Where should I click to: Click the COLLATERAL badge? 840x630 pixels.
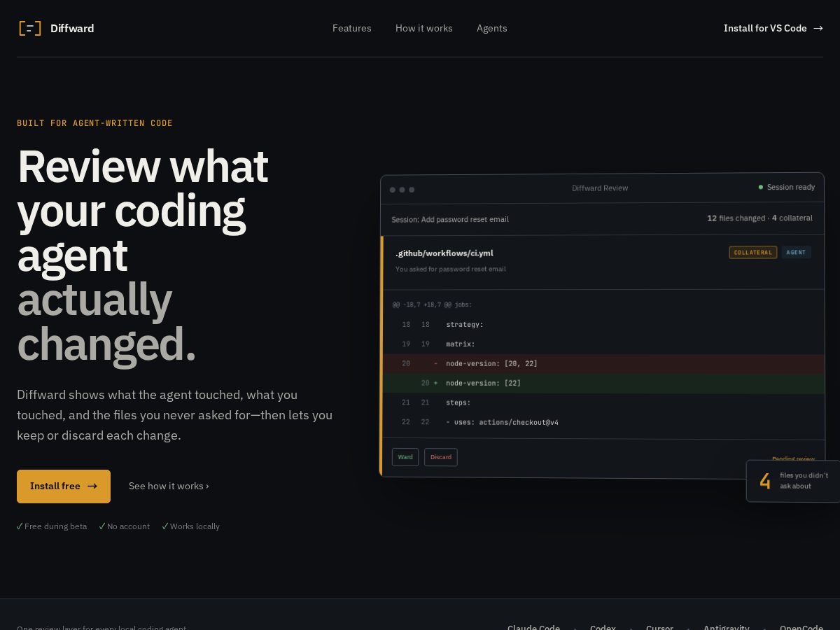point(753,252)
